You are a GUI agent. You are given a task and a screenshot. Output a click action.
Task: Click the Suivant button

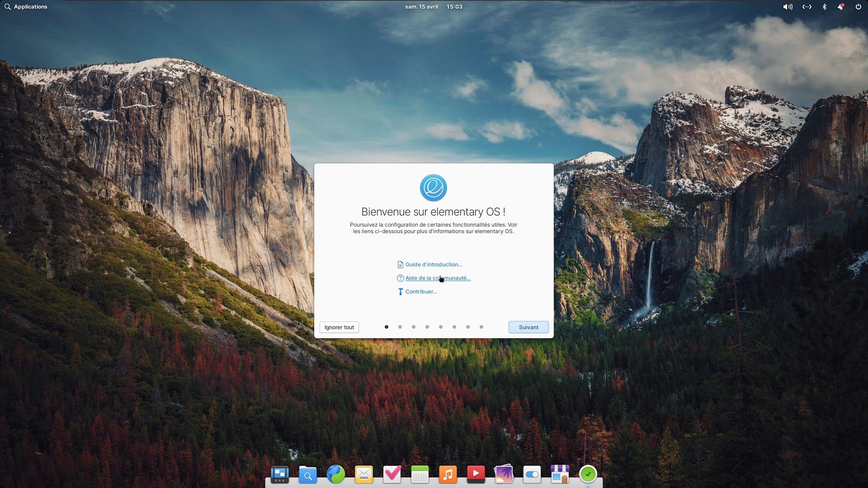pos(528,327)
